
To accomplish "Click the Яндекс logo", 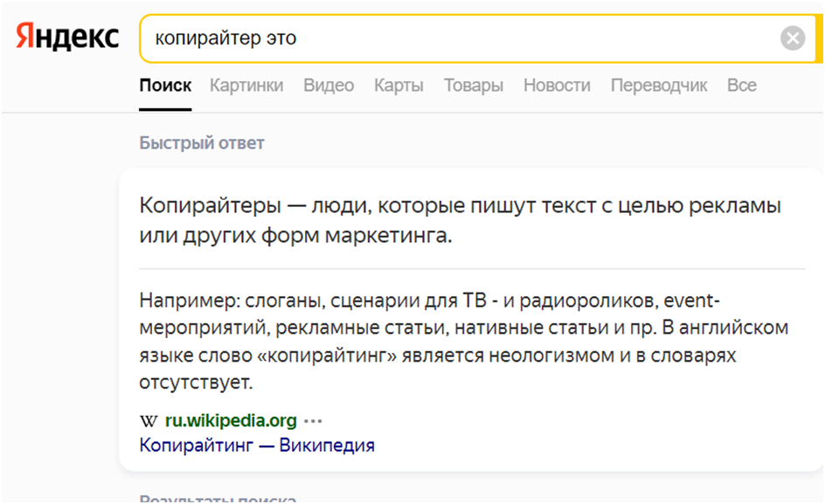I will pyautogui.click(x=67, y=38).
